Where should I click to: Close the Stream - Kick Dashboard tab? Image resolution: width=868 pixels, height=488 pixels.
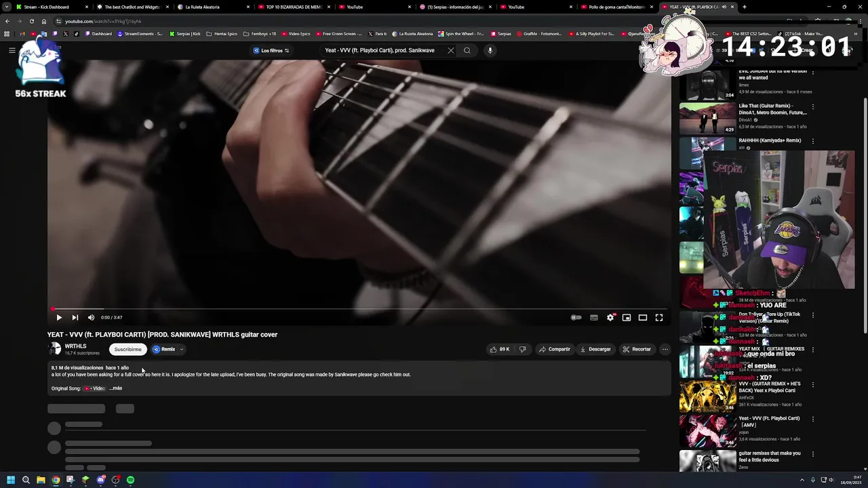coord(87,7)
